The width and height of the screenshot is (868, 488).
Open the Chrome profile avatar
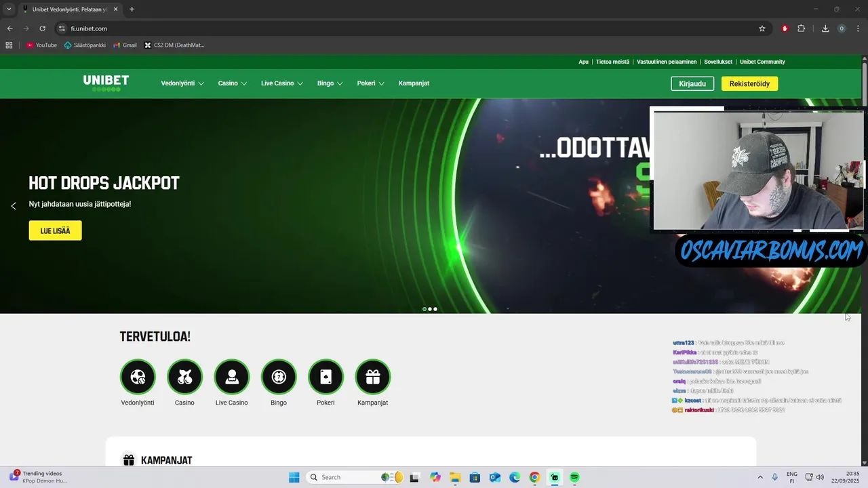point(842,28)
